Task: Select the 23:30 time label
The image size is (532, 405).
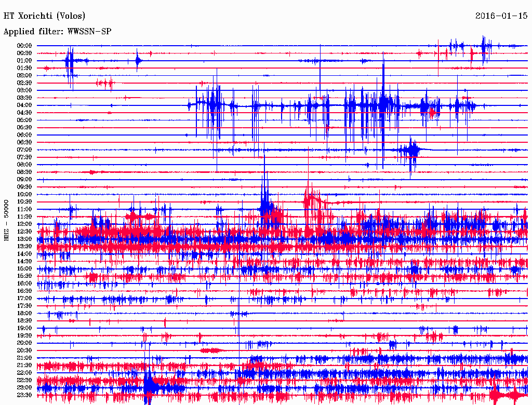Action: 24,395
